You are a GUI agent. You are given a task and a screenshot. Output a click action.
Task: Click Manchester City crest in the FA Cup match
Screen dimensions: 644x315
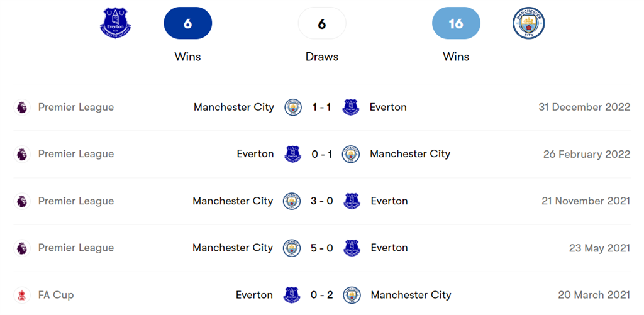click(x=352, y=295)
